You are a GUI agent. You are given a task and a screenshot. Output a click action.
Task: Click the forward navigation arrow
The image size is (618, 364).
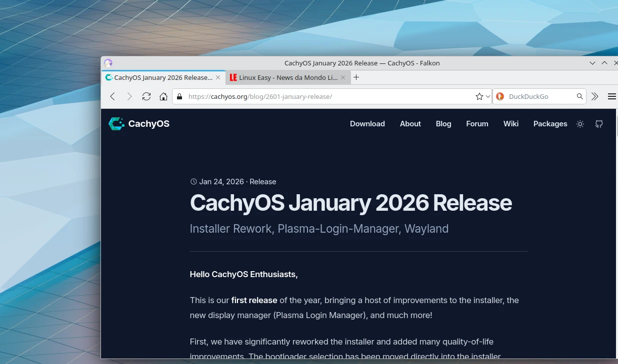(x=129, y=96)
